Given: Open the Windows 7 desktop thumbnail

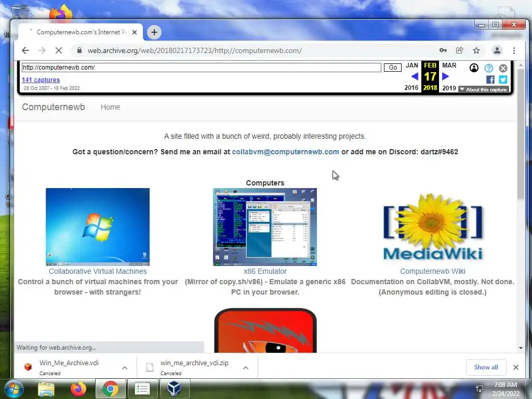Looking at the screenshot, I should 98,227.
